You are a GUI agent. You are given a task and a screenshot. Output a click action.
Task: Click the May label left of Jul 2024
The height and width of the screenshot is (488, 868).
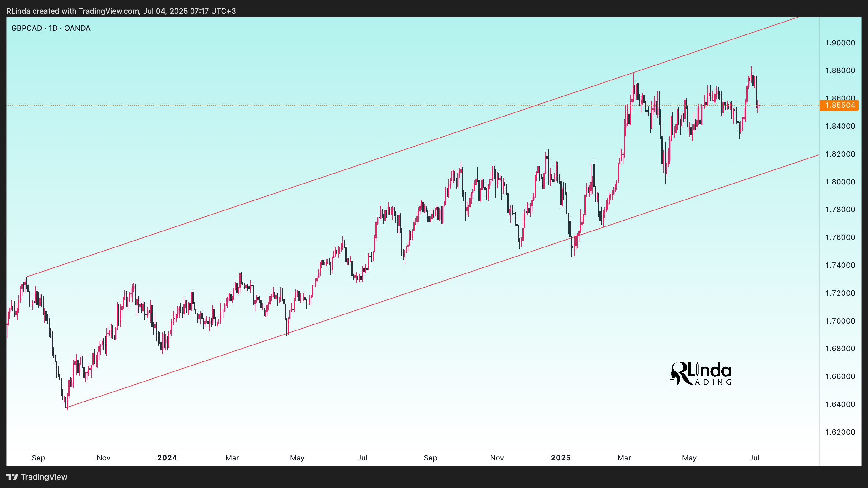click(297, 458)
